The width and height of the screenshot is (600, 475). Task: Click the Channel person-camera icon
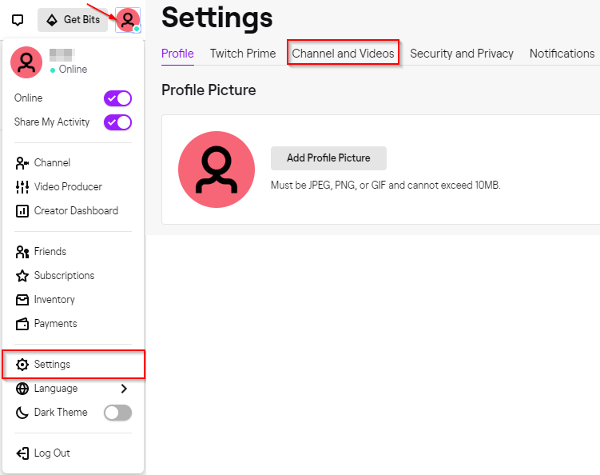(22, 163)
